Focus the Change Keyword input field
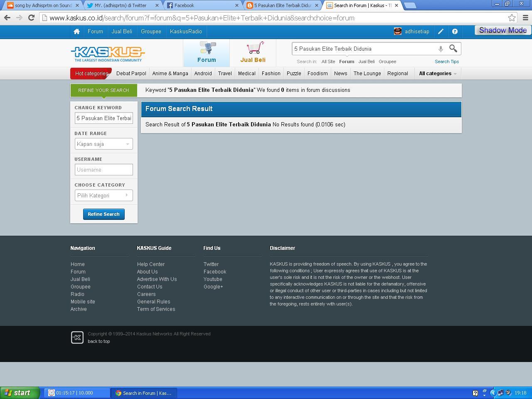The image size is (532, 399). tap(103, 118)
